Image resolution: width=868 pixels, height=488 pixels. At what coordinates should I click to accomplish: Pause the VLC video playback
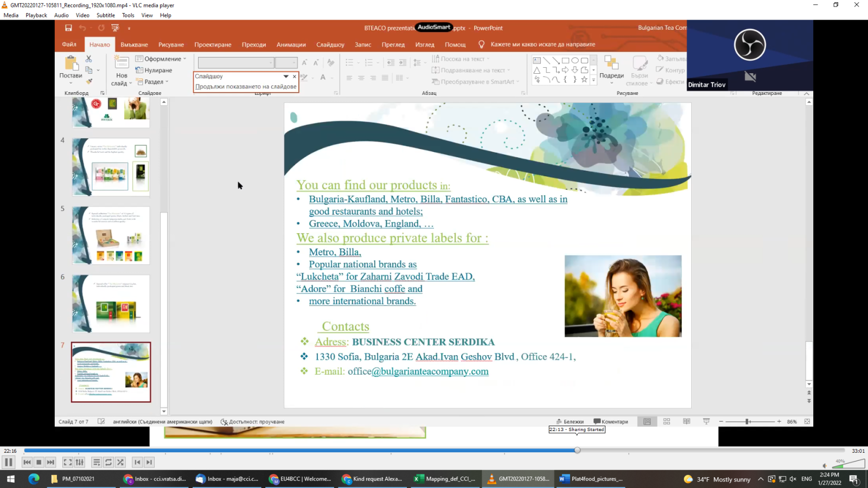click(x=8, y=462)
